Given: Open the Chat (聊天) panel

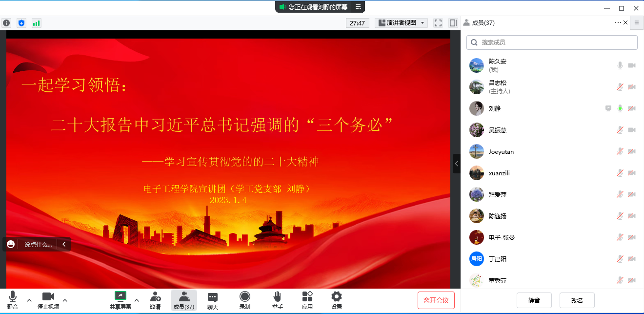Looking at the screenshot, I should pos(213,300).
